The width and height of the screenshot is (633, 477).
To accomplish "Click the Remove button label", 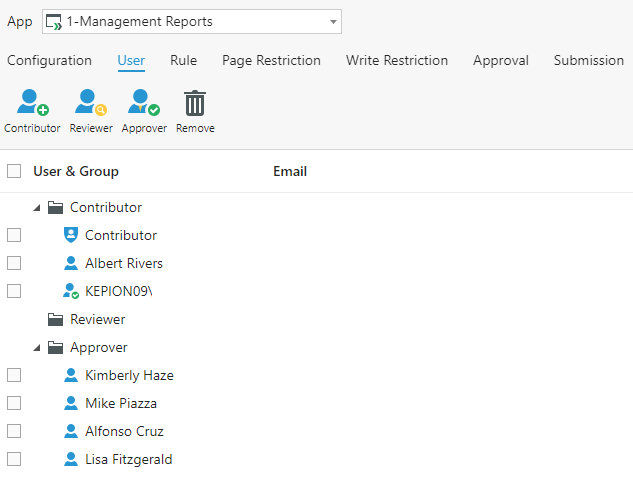I will point(195,128).
